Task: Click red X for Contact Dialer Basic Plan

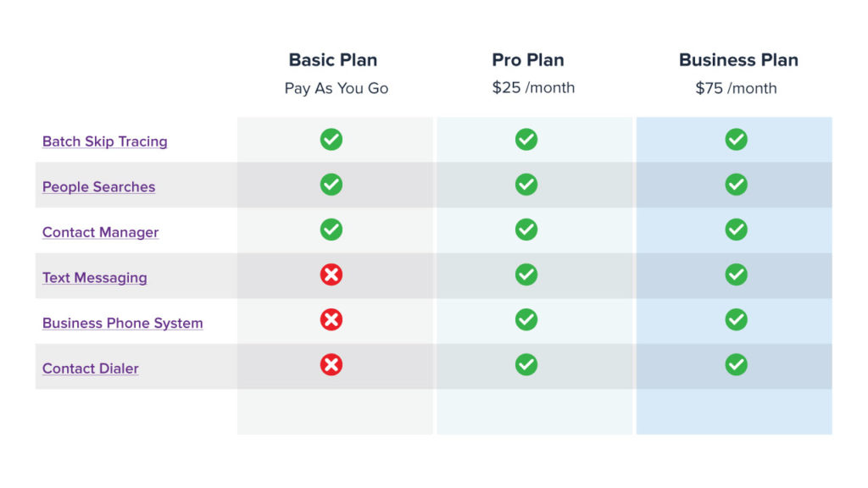Action: click(331, 364)
